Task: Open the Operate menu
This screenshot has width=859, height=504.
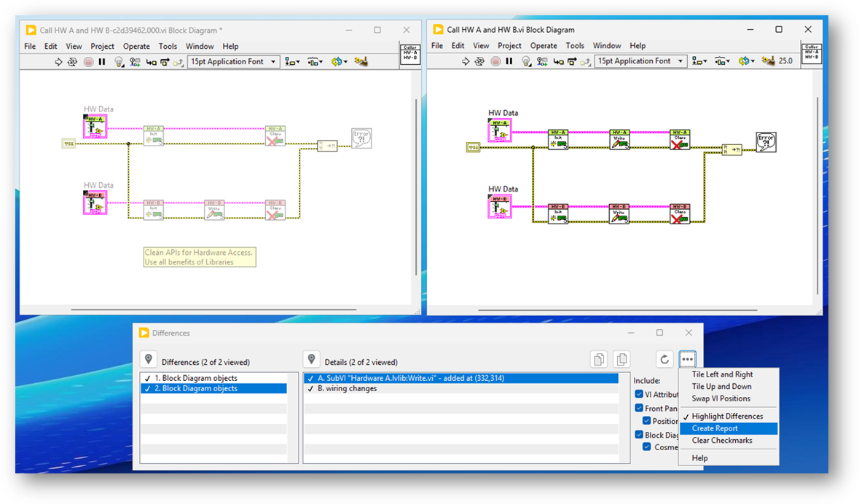Action: tap(136, 46)
